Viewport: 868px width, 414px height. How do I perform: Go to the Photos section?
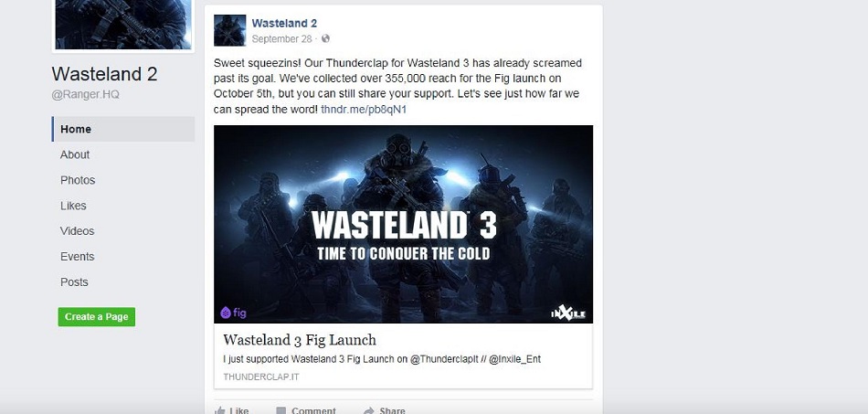tap(78, 180)
